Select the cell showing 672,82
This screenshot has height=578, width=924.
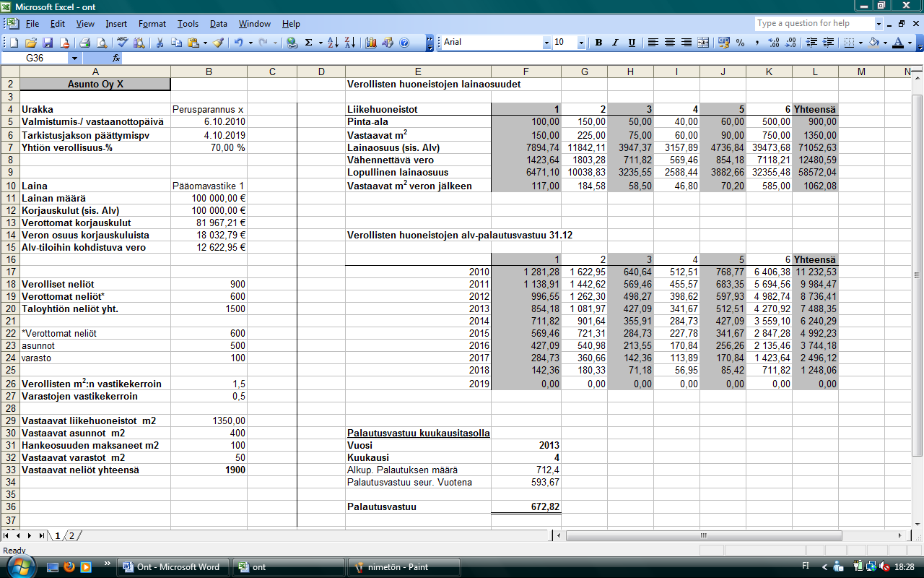click(526, 507)
